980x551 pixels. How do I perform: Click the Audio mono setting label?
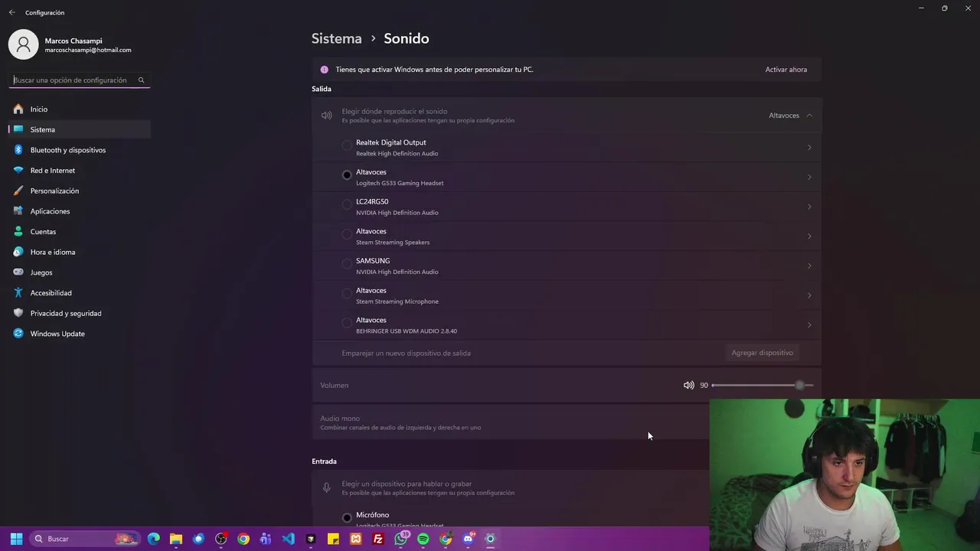pyautogui.click(x=340, y=419)
